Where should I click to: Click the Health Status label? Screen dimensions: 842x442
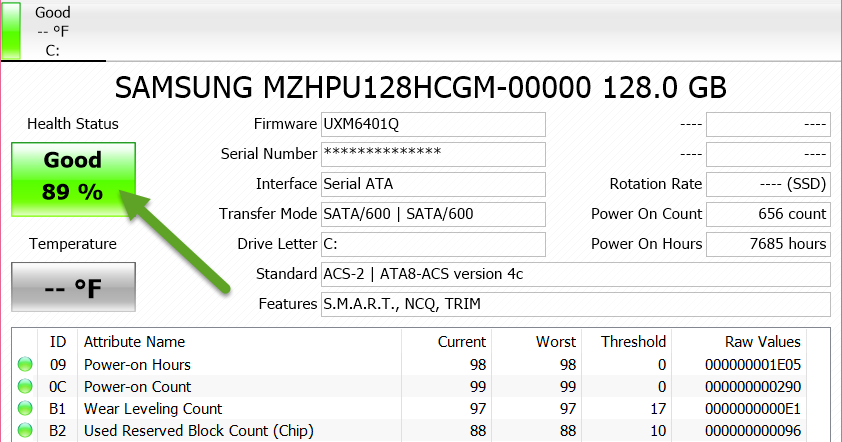(73, 124)
